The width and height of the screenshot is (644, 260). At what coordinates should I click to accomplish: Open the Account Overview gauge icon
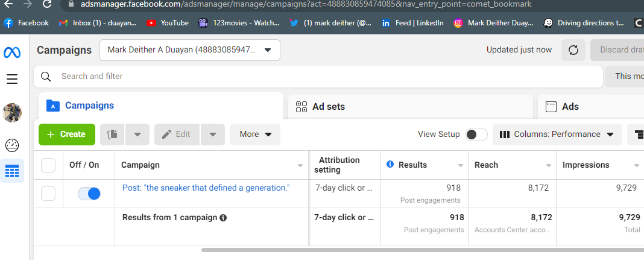click(x=12, y=145)
